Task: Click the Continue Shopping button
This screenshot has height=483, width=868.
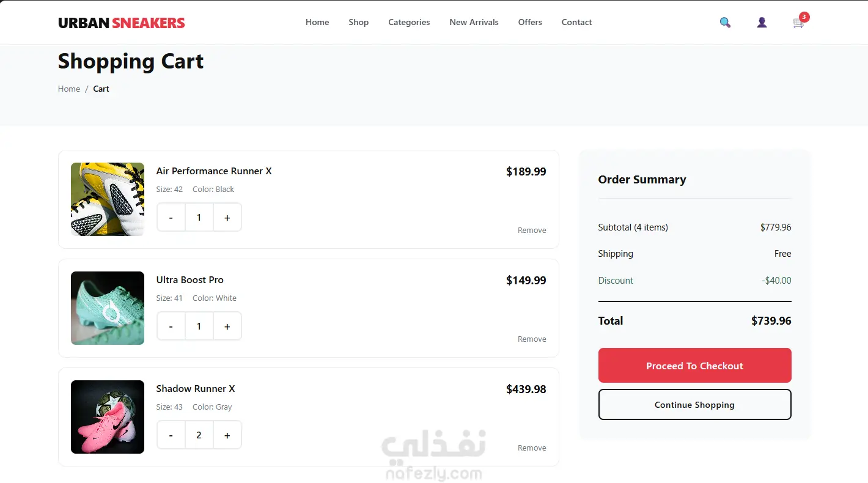Action: pos(694,405)
